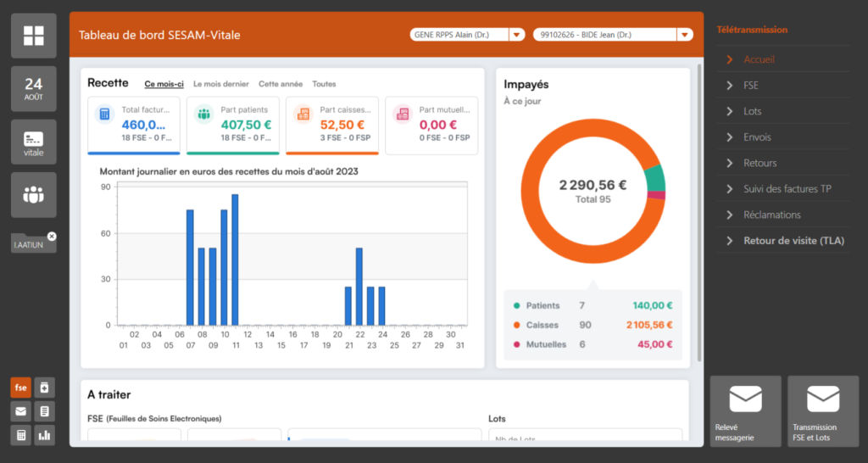Open the bar chart statistics icon
This screenshot has width=868, height=463.
45,435
